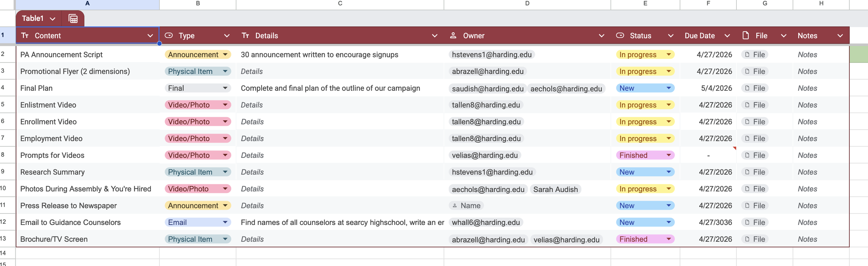The width and height of the screenshot is (868, 266).
Task: Click the empty Name chip for Press Release
Action: [x=466, y=206]
